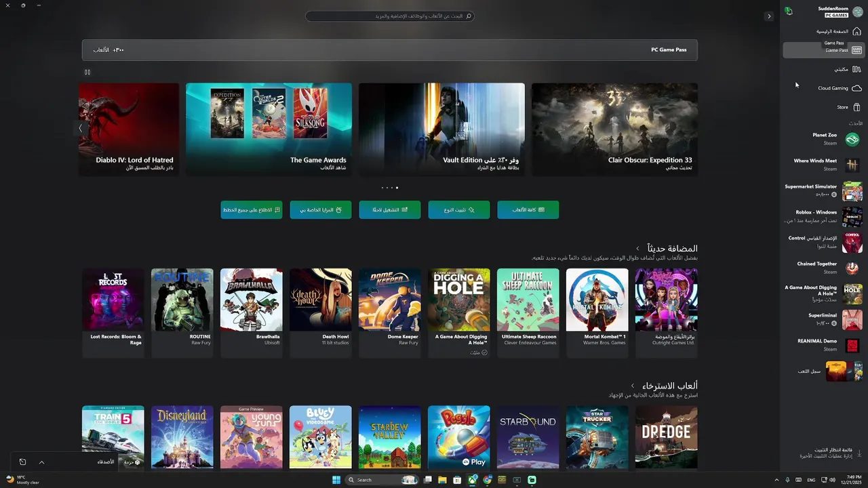Open My Library books icon
This screenshot has width=868, height=488.
(x=856, y=69)
